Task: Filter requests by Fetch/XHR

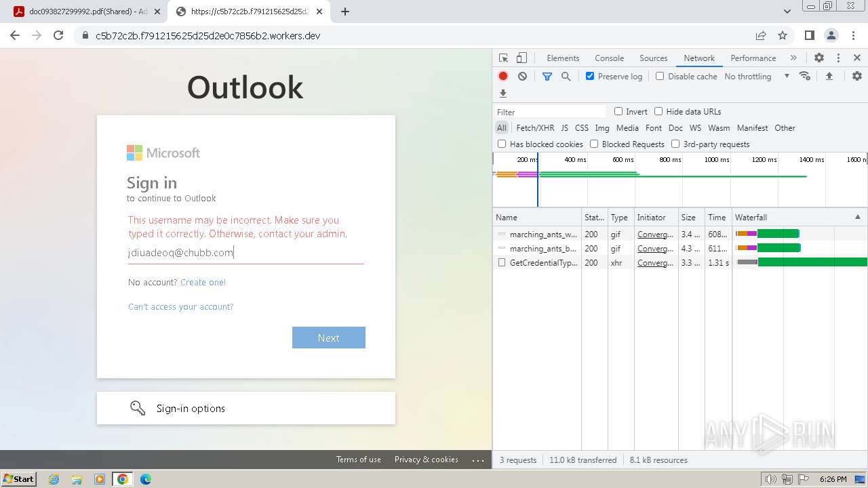Action: (535, 127)
